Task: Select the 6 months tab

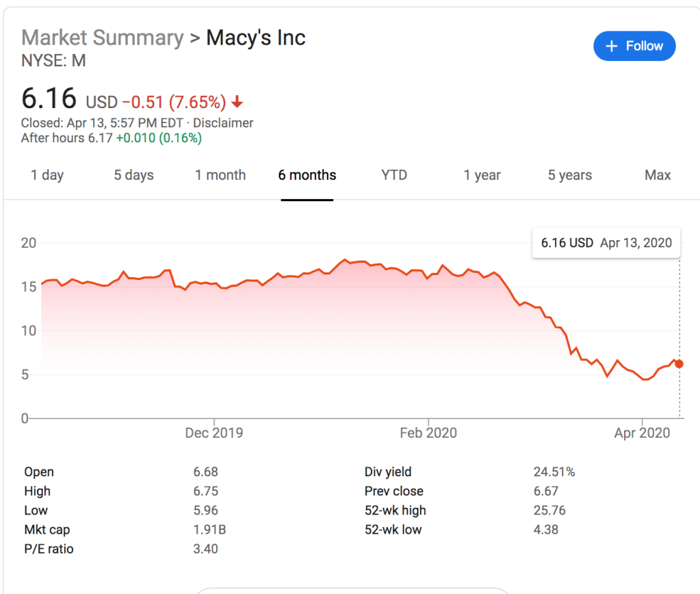Action: pos(307,175)
